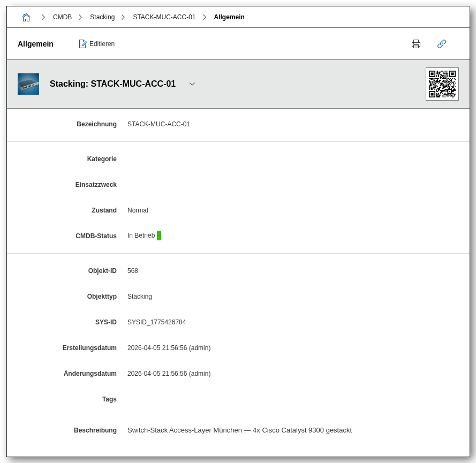Click the SYS-ID value SYSID_1775426784

[156, 322]
